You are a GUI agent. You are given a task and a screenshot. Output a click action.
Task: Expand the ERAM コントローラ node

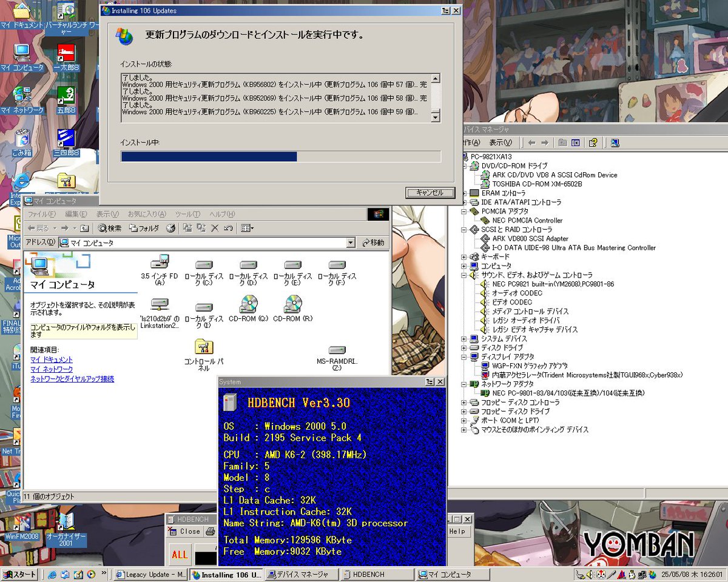click(465, 193)
